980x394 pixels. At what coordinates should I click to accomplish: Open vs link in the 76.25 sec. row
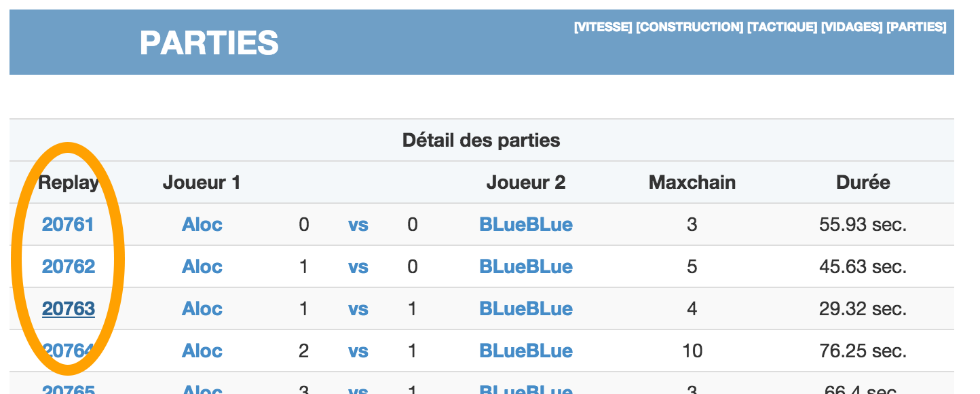(x=358, y=351)
